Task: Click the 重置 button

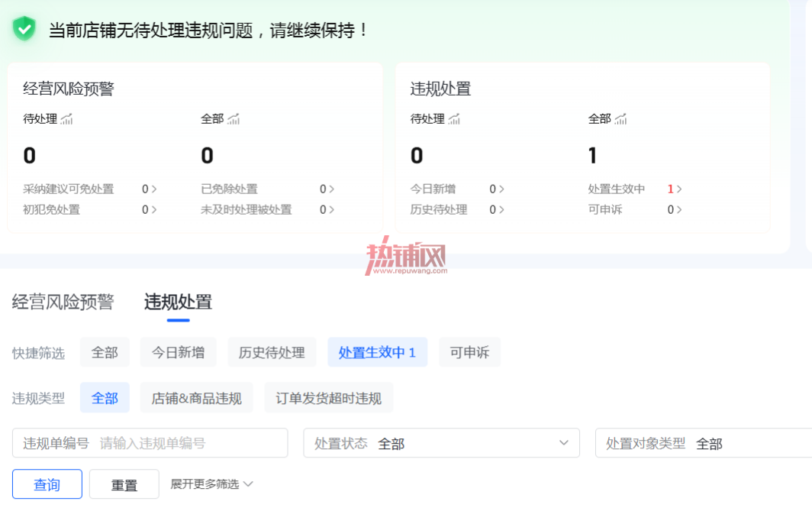Action: pyautogui.click(x=124, y=484)
